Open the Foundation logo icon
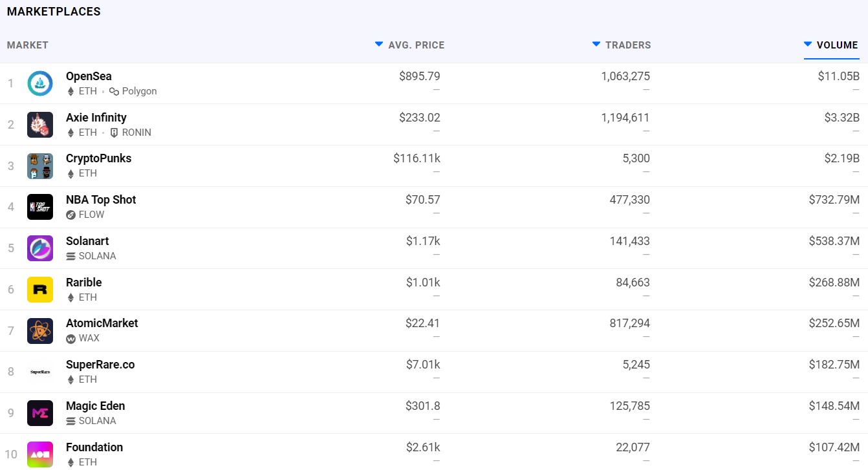Image resolution: width=868 pixels, height=470 pixels. pos(40,454)
